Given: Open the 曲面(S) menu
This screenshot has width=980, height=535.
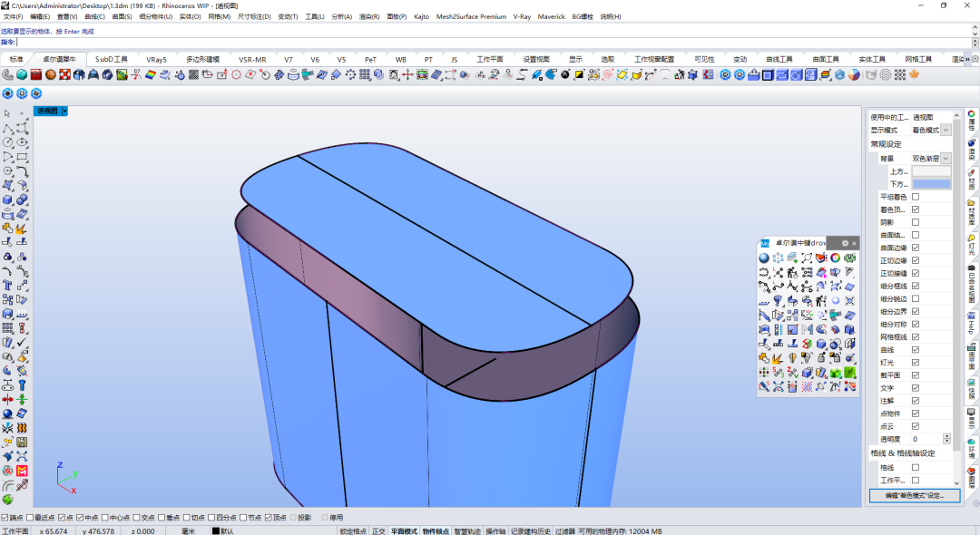Looking at the screenshot, I should (x=122, y=17).
